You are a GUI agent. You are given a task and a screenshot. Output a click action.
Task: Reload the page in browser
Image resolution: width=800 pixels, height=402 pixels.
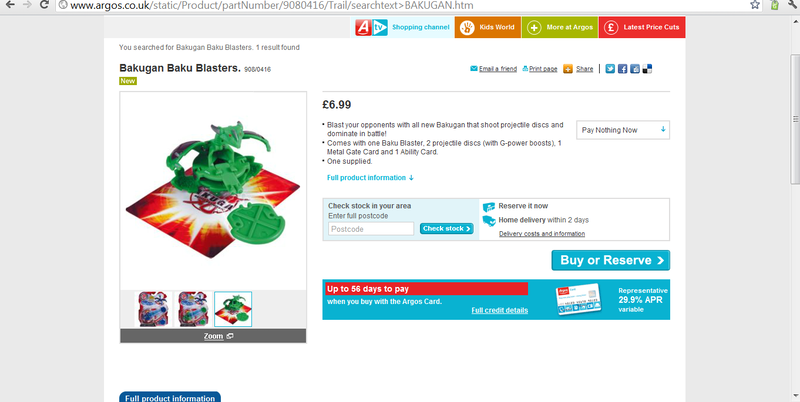click(44, 5)
